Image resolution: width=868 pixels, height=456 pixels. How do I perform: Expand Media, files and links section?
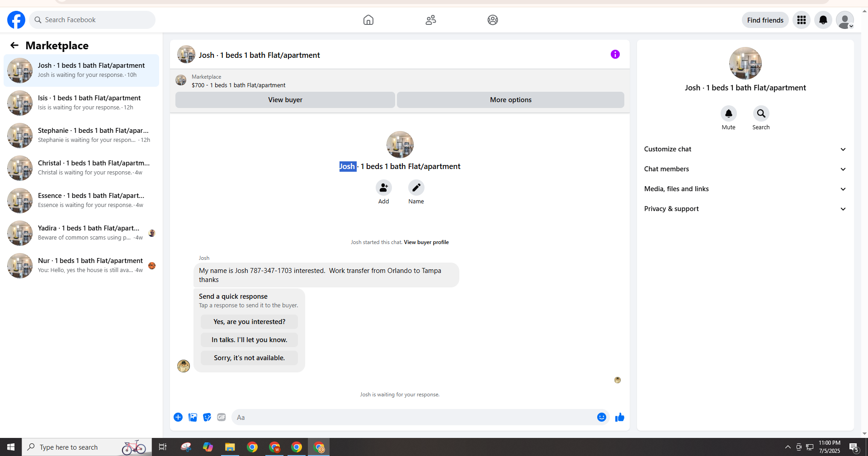point(745,189)
